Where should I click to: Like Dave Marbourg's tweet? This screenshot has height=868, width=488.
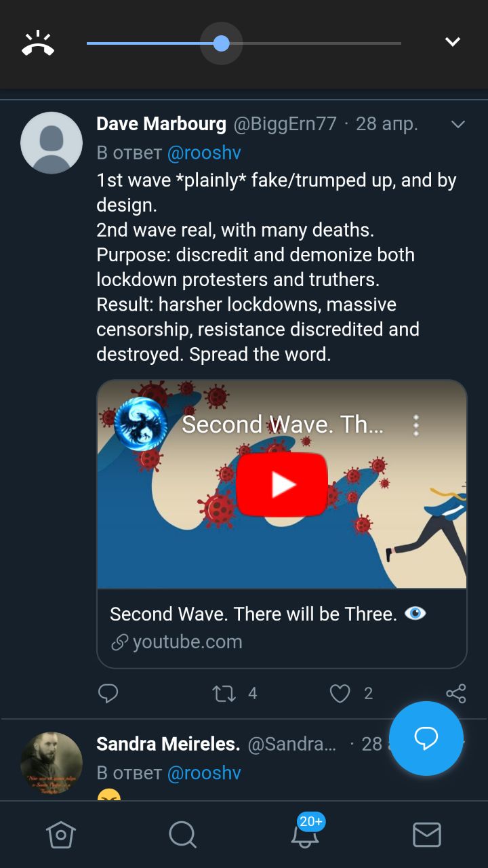coord(340,693)
